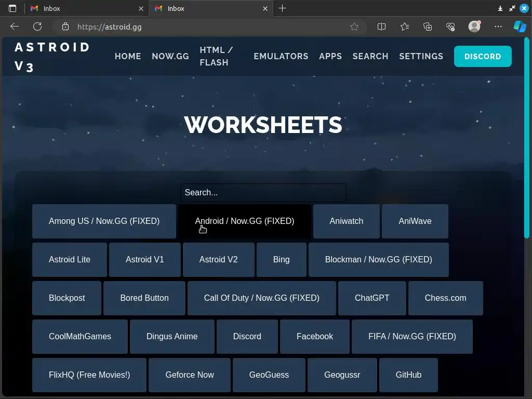The width and height of the screenshot is (532, 399).
Task: Open the EMULATORS nav item
Action: click(x=281, y=56)
